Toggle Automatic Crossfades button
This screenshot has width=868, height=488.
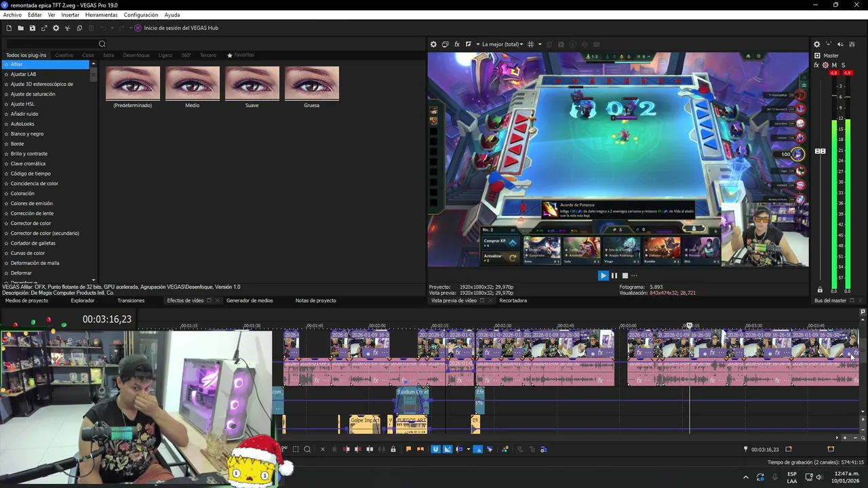[448, 449]
